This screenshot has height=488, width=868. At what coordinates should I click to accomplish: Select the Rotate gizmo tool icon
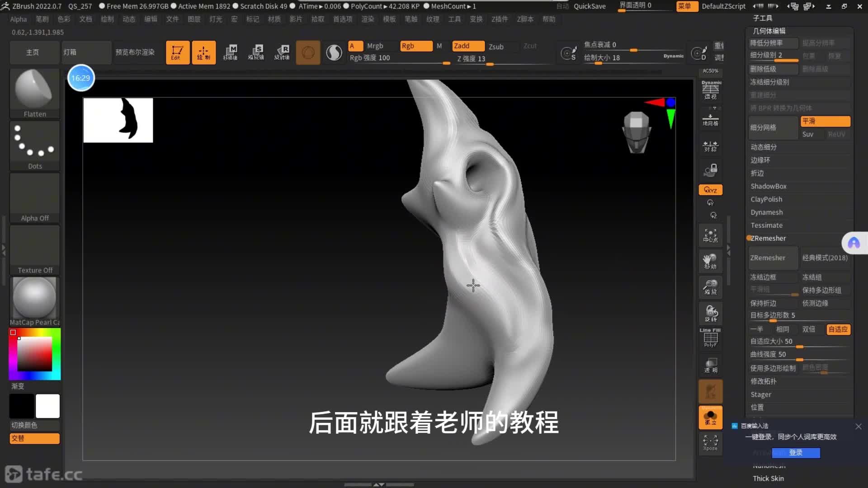(x=282, y=52)
